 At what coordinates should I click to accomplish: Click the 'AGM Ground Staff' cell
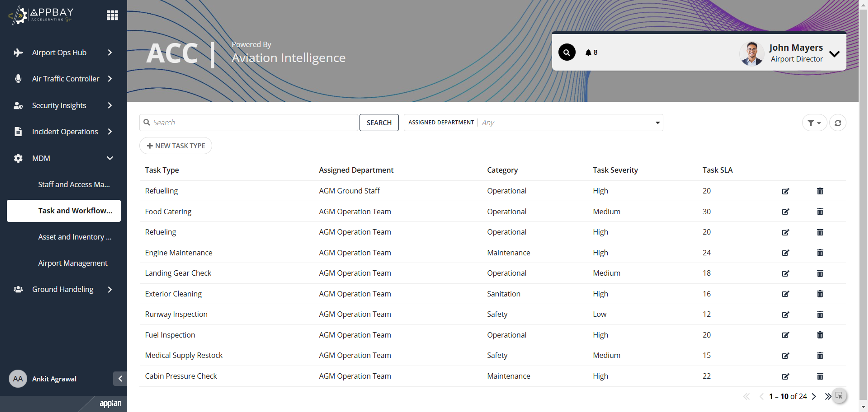pos(349,191)
